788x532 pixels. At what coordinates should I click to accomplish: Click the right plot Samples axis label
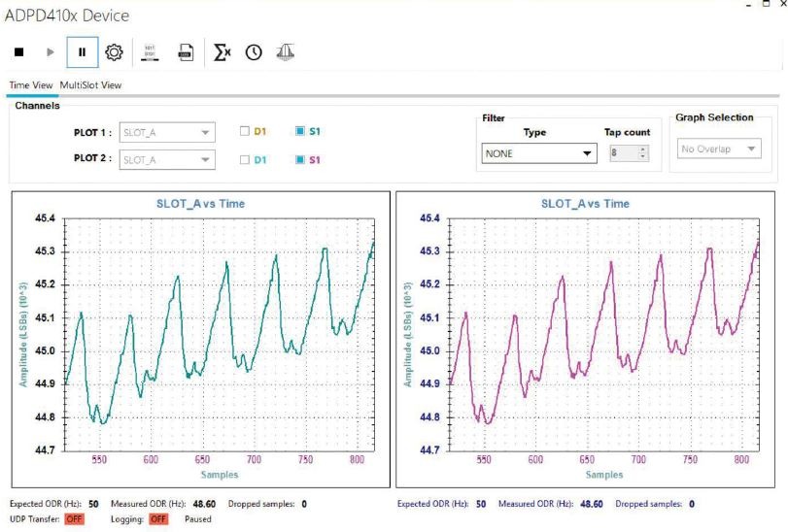pyautogui.click(x=604, y=475)
